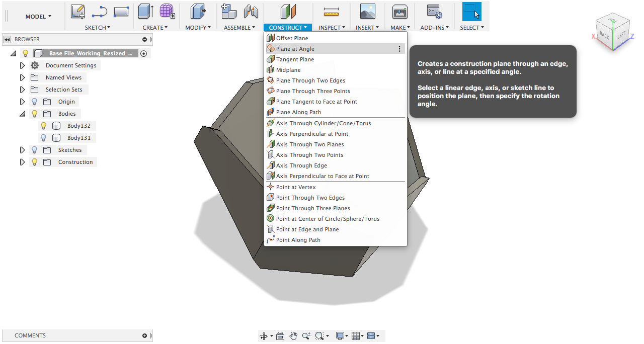Select the sketch Rectangle tool icon
644x344 pixels.
(121, 11)
